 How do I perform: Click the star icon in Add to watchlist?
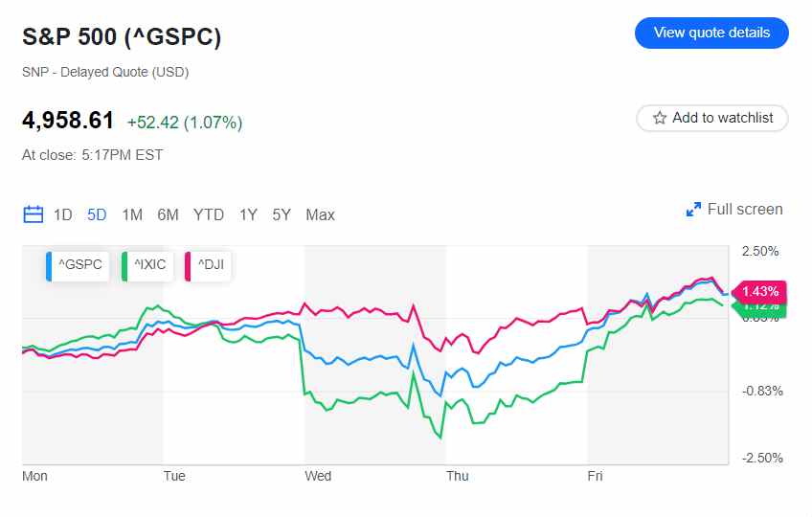pyautogui.click(x=660, y=118)
